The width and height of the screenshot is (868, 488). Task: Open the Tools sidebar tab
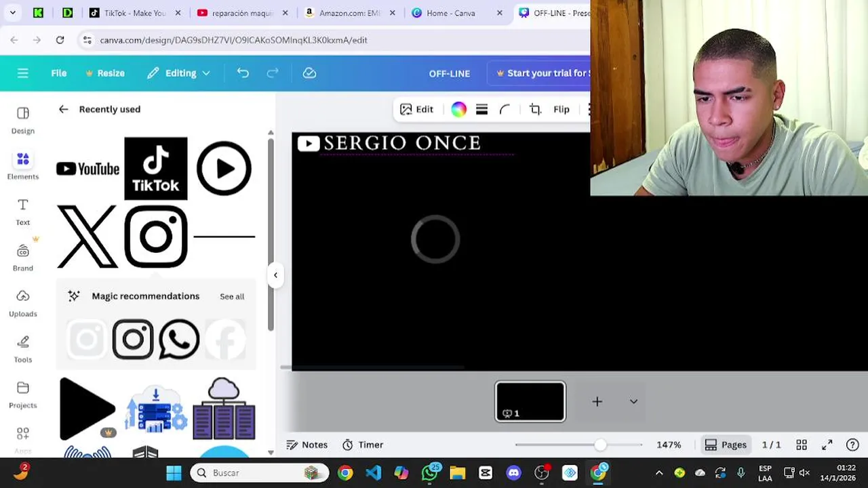(23, 349)
